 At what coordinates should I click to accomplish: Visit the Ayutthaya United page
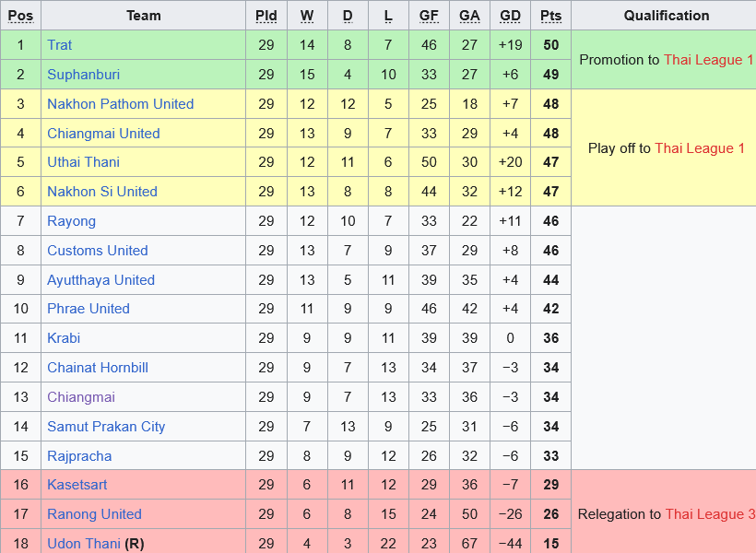pos(100,279)
